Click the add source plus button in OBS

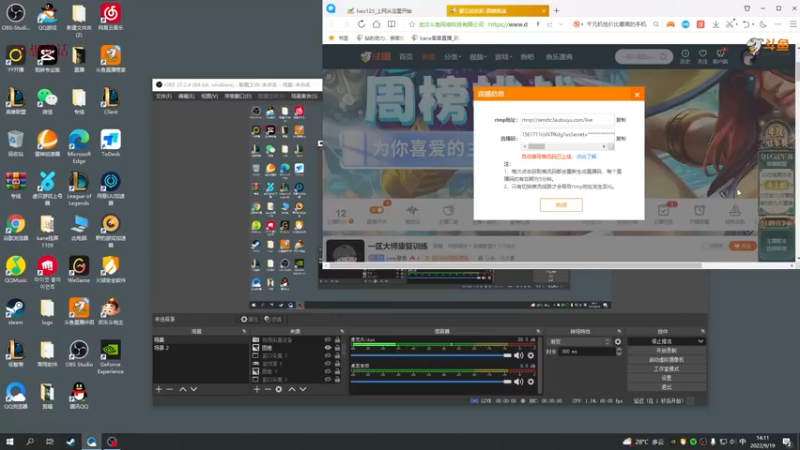click(x=257, y=389)
